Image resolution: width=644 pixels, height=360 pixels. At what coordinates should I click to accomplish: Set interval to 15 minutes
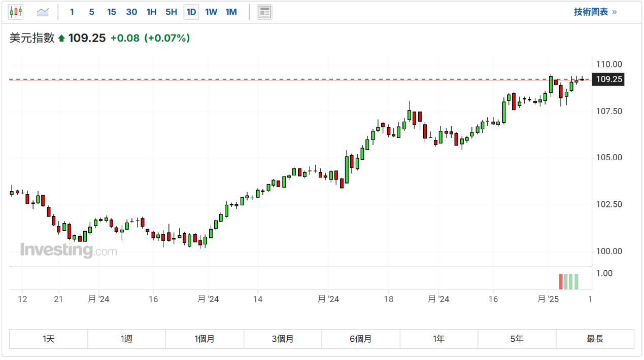(x=112, y=12)
